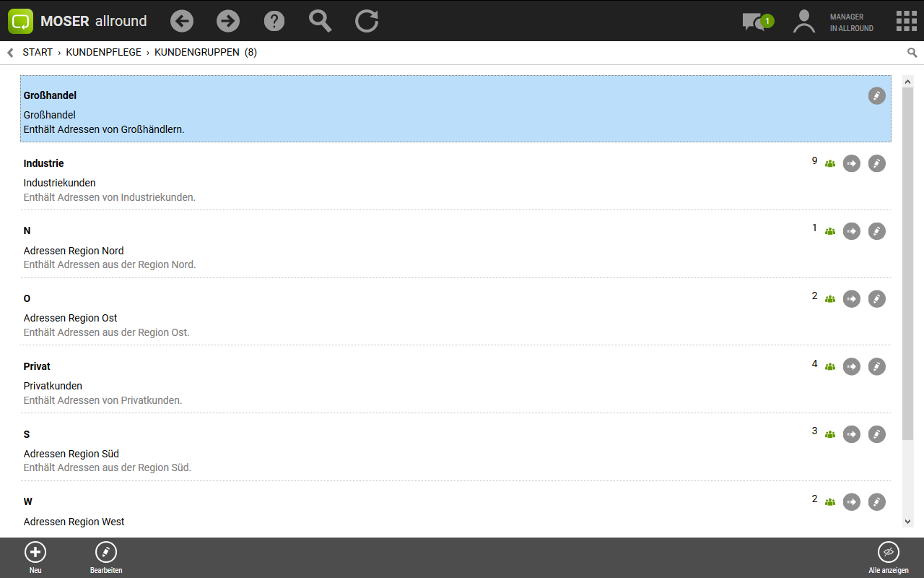Click the 'Adressen Region West' text
This screenshot has width=924, height=578.
click(74, 522)
